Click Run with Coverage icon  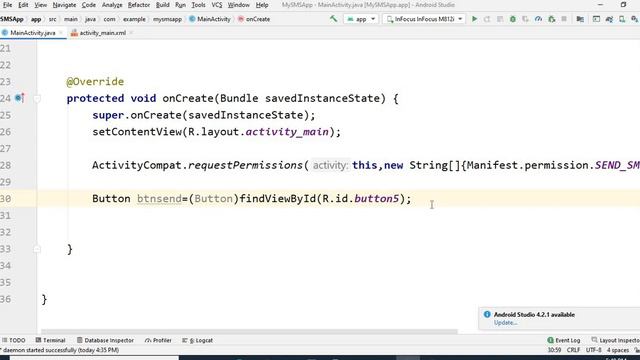coord(525,19)
